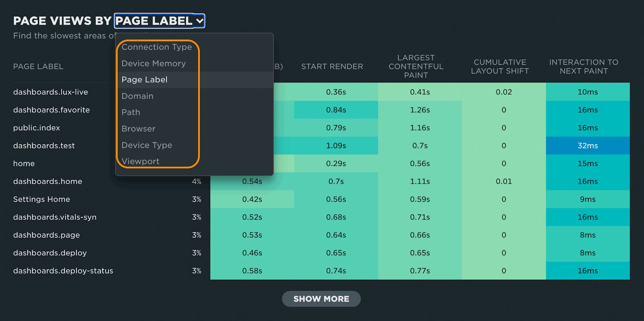Open the Page Label dimension dropdown
This screenshot has height=321, width=644.
click(159, 21)
